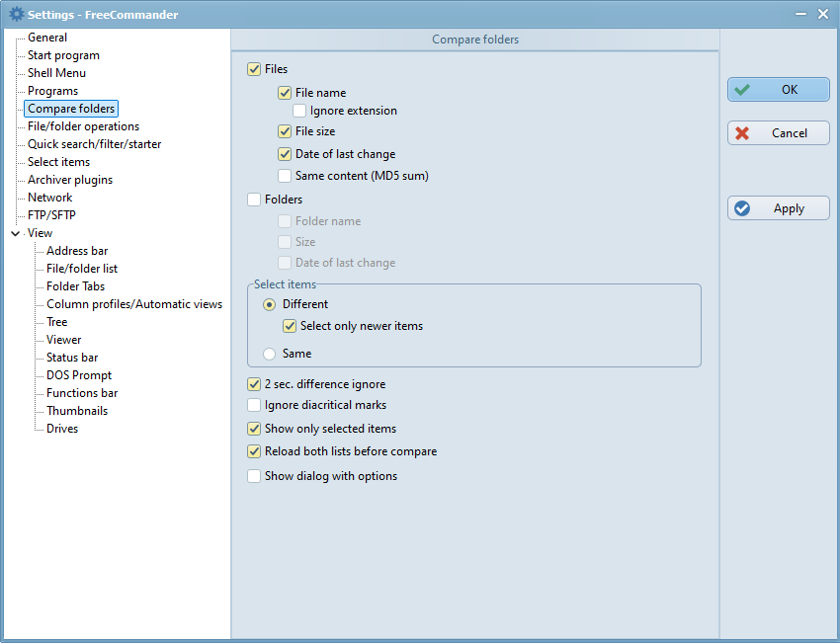840x643 pixels.
Task: Open DOS Prompt settings page
Action: coord(79,375)
